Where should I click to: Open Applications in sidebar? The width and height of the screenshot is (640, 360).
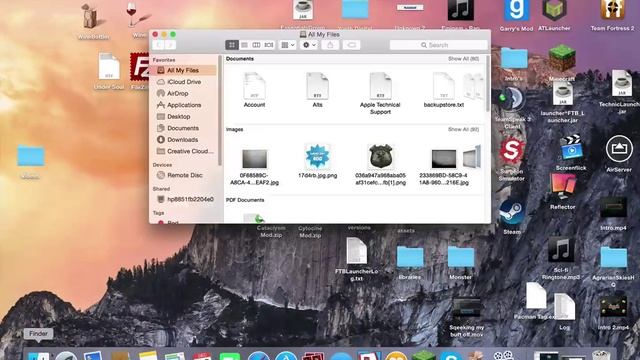(x=183, y=105)
